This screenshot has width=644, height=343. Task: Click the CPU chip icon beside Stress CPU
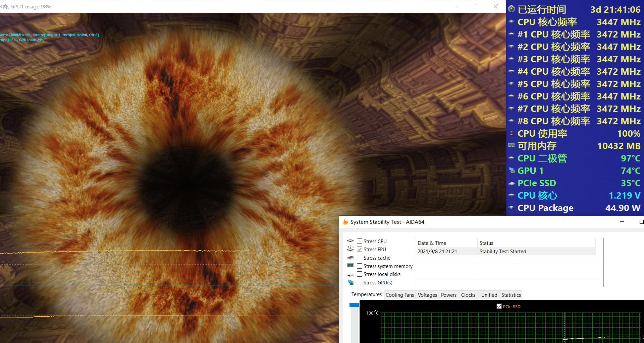pyautogui.click(x=350, y=241)
